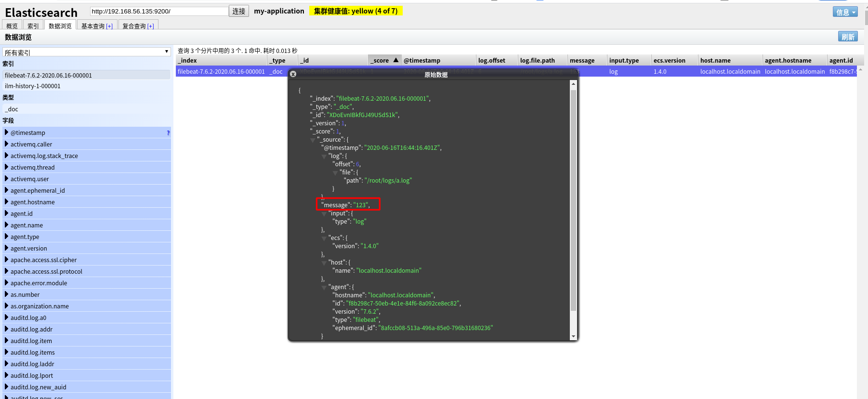Select the _doc type filter

point(87,109)
